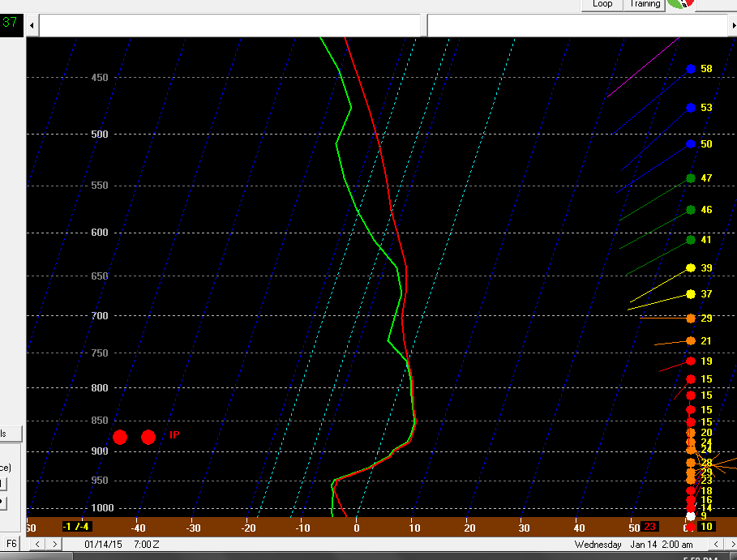Select the orange wind dot labeled 29
The width and height of the screenshot is (737, 560).
(691, 318)
